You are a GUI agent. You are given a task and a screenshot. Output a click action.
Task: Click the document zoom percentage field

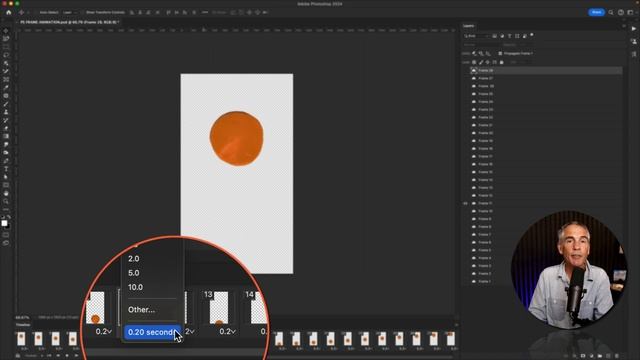coord(23,317)
